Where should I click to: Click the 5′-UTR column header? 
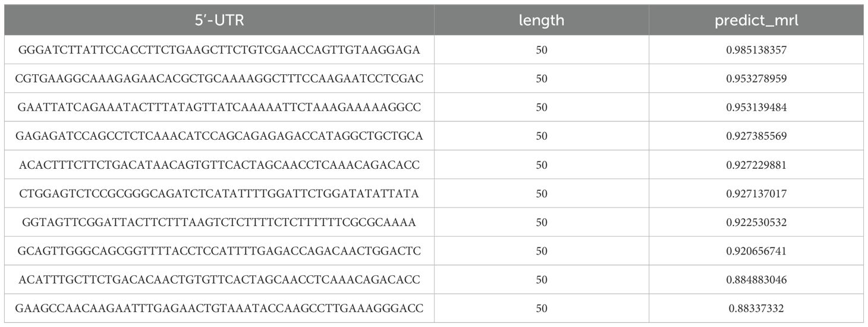coord(219,20)
